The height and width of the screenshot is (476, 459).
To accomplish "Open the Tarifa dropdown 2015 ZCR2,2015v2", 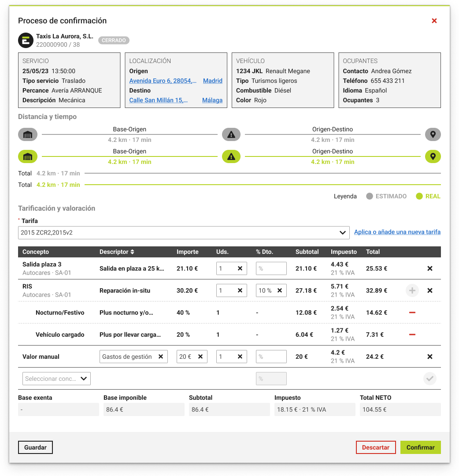I will pyautogui.click(x=184, y=233).
